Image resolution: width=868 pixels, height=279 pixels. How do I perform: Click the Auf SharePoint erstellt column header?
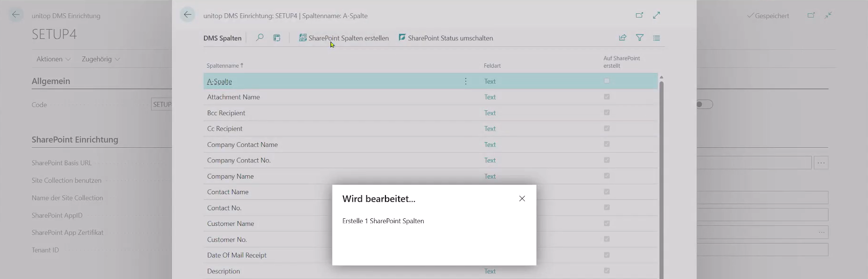[x=621, y=62]
